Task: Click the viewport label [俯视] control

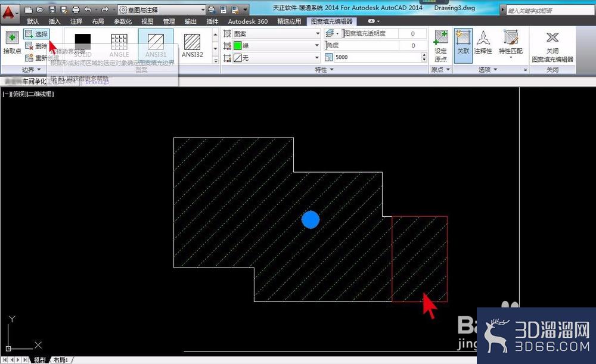Action: [20, 94]
